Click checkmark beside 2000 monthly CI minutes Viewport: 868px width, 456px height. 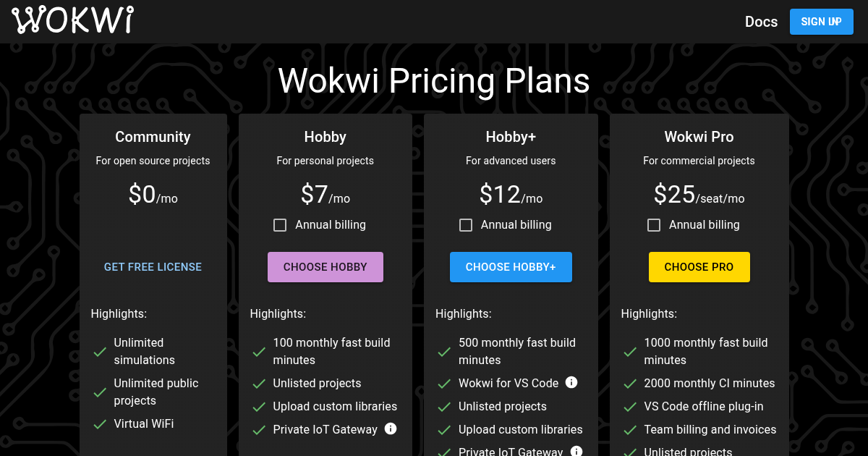point(631,384)
